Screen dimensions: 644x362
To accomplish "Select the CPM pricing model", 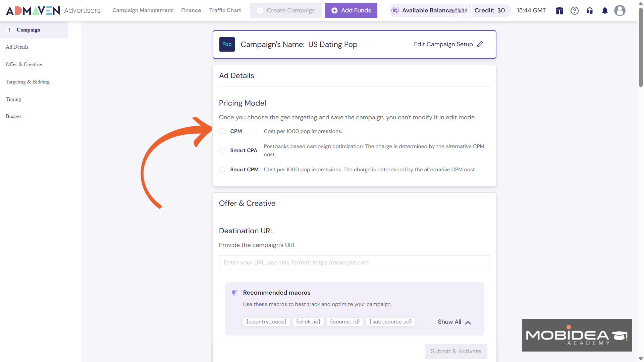I will [x=222, y=131].
